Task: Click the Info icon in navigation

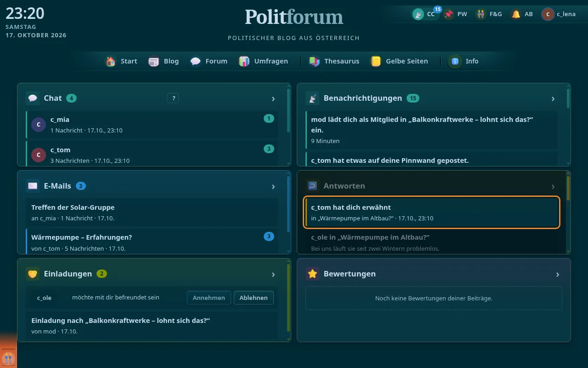Action: 455,61
